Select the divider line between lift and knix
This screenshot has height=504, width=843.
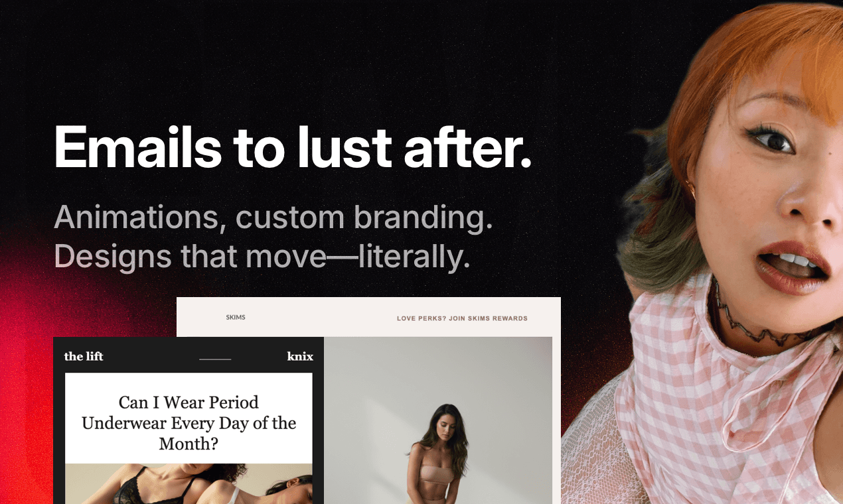(x=215, y=359)
